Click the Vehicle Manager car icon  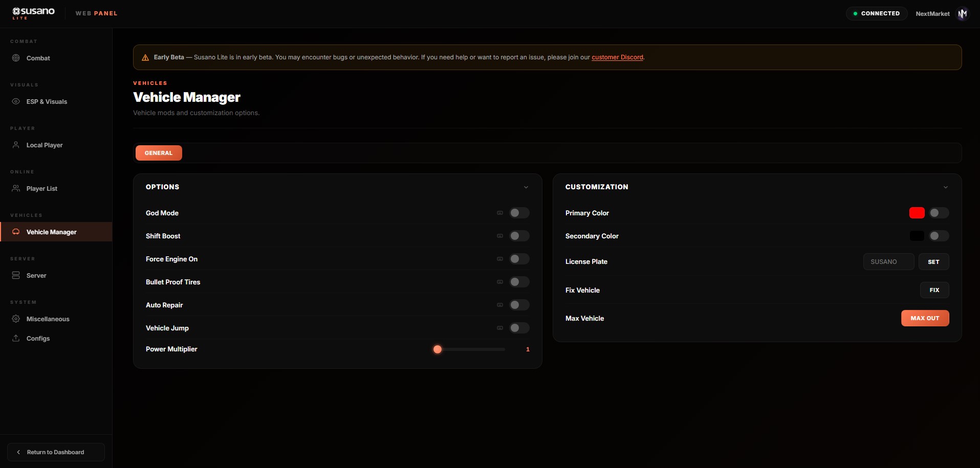coord(16,232)
